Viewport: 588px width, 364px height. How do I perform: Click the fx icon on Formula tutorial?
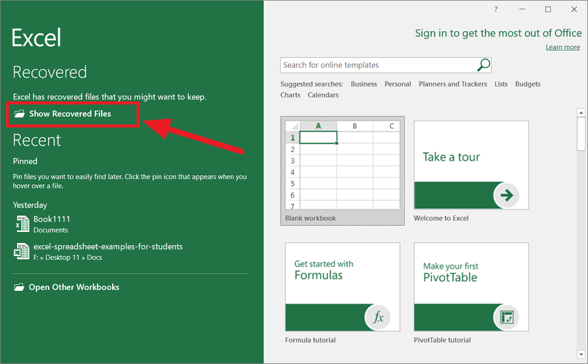(377, 317)
